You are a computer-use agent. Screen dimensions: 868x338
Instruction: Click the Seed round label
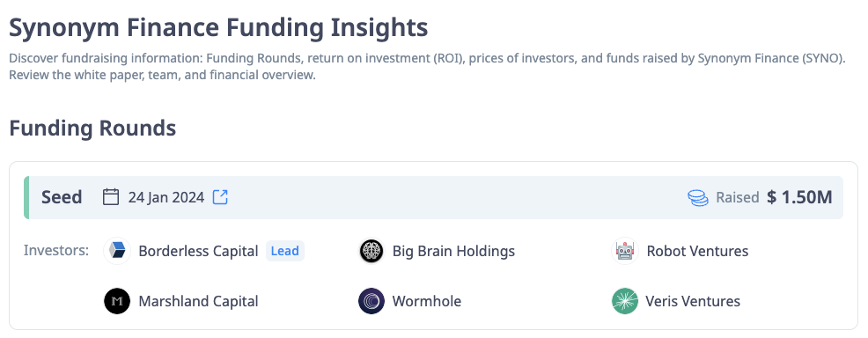pyautogui.click(x=62, y=197)
